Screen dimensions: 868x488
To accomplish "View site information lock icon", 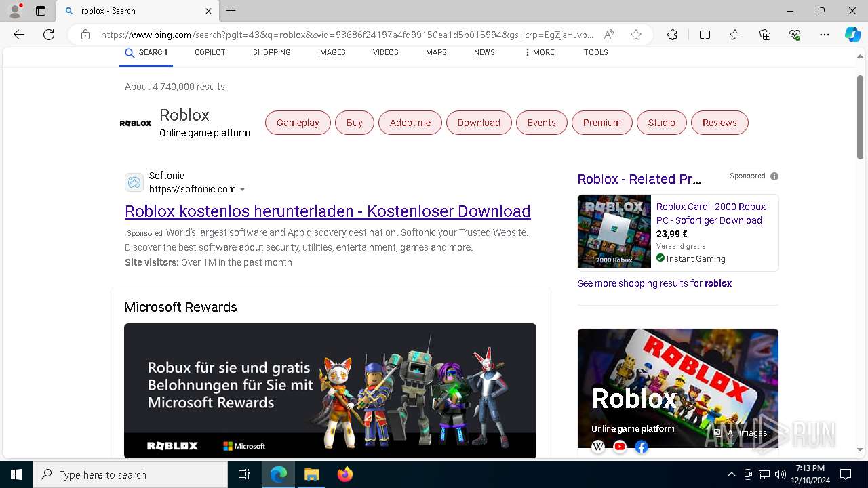I will pos(85,35).
